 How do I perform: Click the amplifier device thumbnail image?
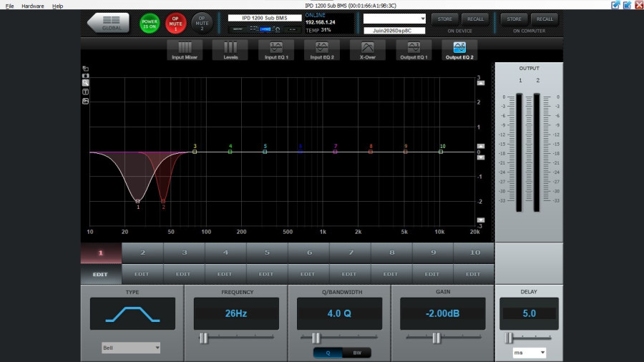[x=264, y=29]
